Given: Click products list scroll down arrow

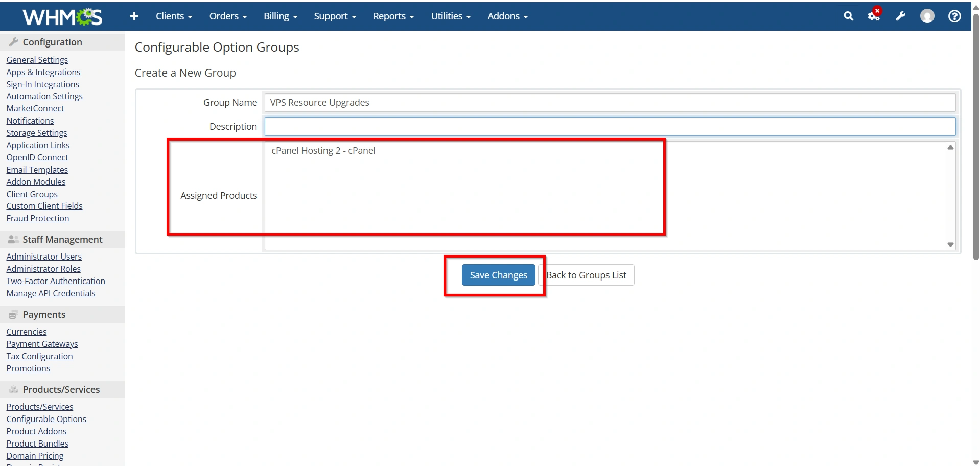Looking at the screenshot, I should coord(950,245).
